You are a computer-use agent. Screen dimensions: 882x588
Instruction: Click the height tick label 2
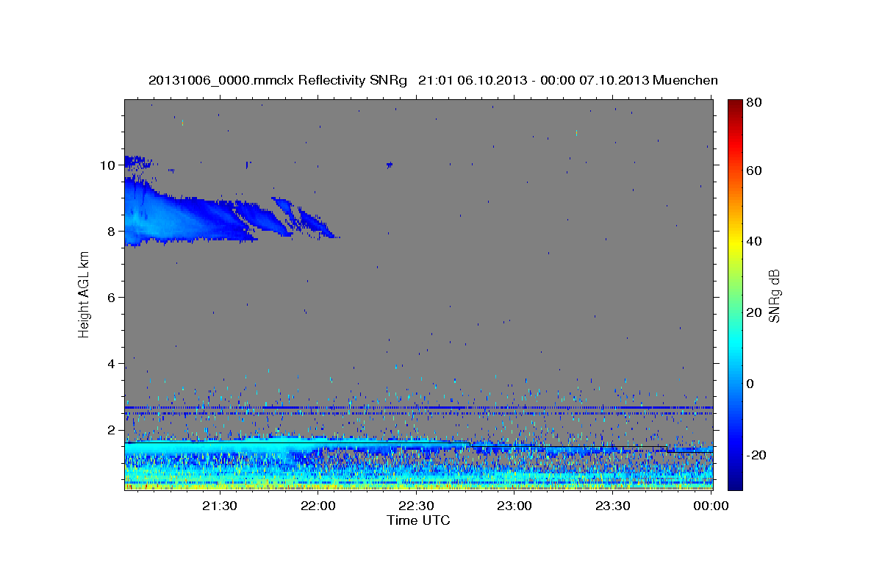pos(112,430)
